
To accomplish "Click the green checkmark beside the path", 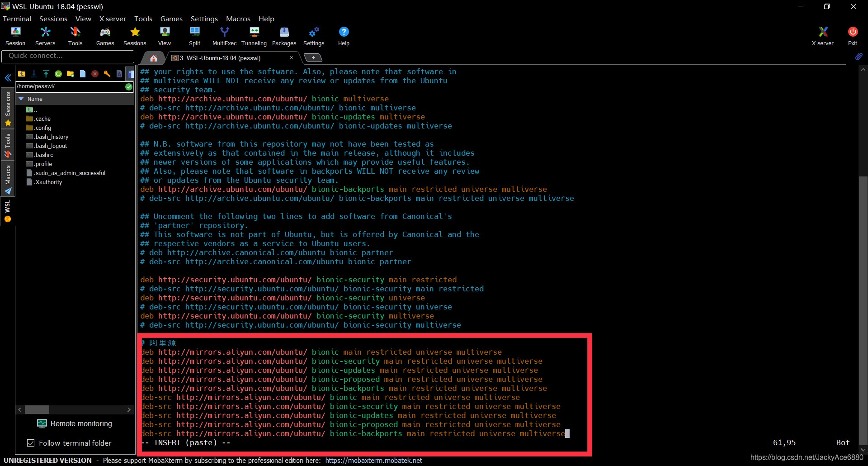I will (129, 86).
